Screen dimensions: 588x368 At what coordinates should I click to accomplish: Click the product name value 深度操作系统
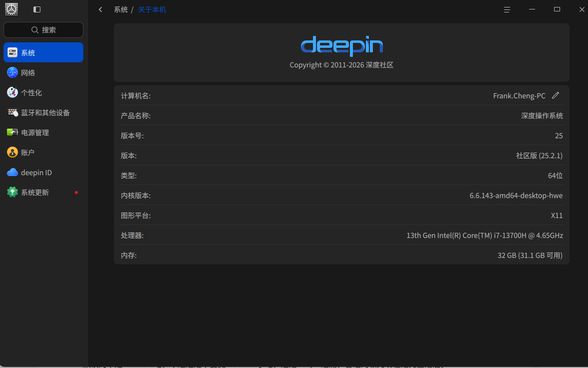click(x=542, y=115)
